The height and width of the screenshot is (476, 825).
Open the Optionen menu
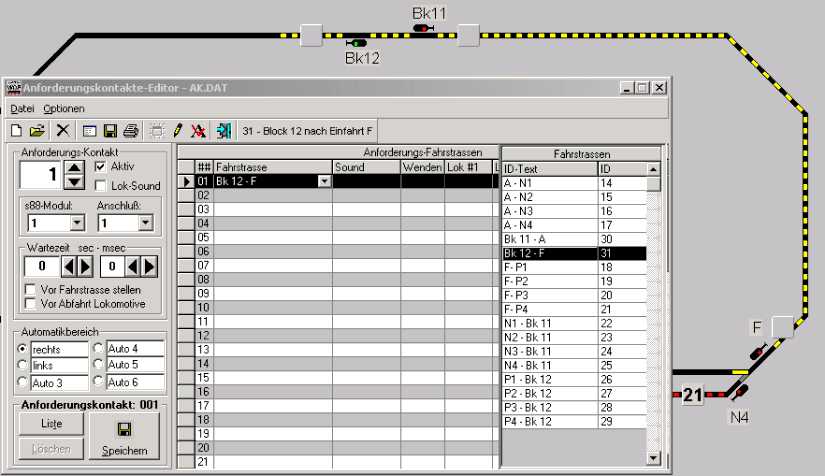64,108
